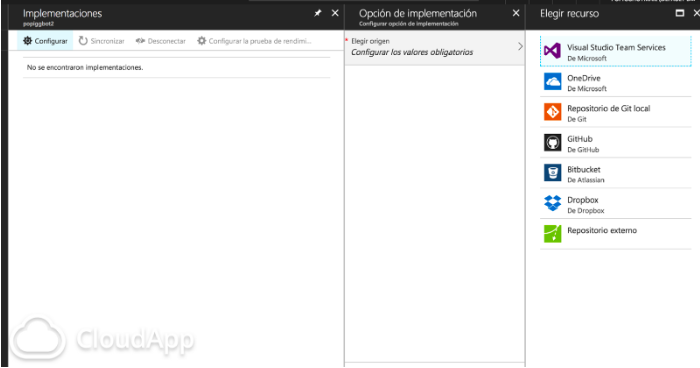The image size is (700, 368).
Task: Select Visual Studio Team Services text
Action: (x=616, y=47)
